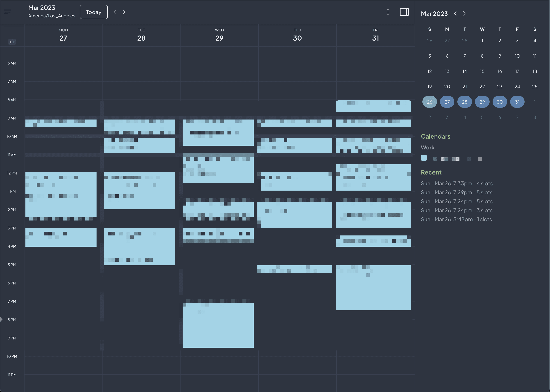Screen dimensions: 550x392
Task: Click the PT timezone label
Action: (x=12, y=42)
